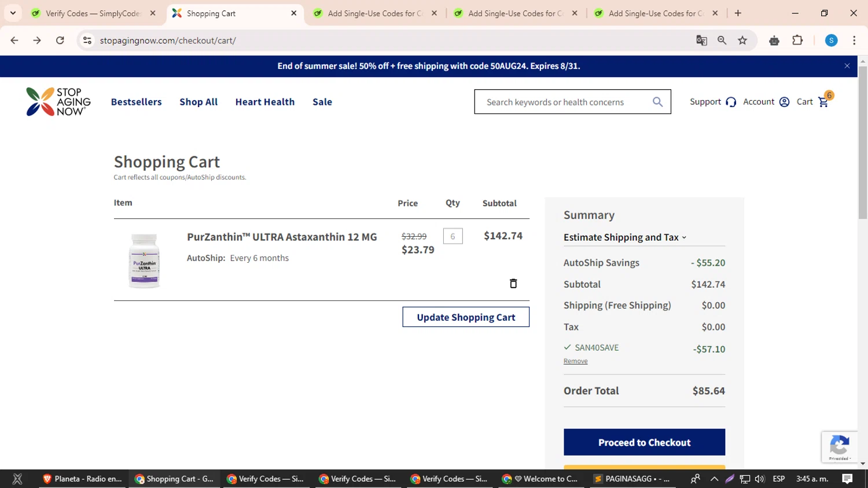Viewport: 868px width, 488px height.
Task: Open the browser Extensions puzzle icon
Action: (797, 41)
